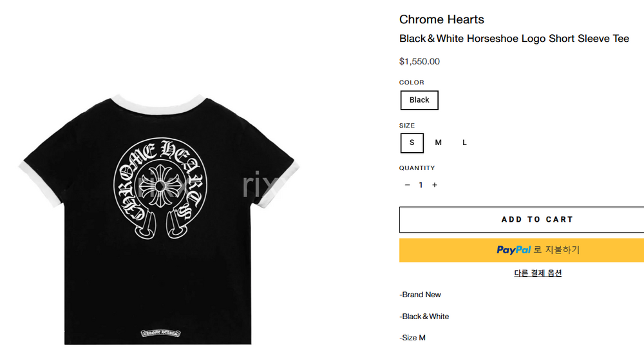Choose size M option
The image size is (644, 361).
(x=439, y=142)
